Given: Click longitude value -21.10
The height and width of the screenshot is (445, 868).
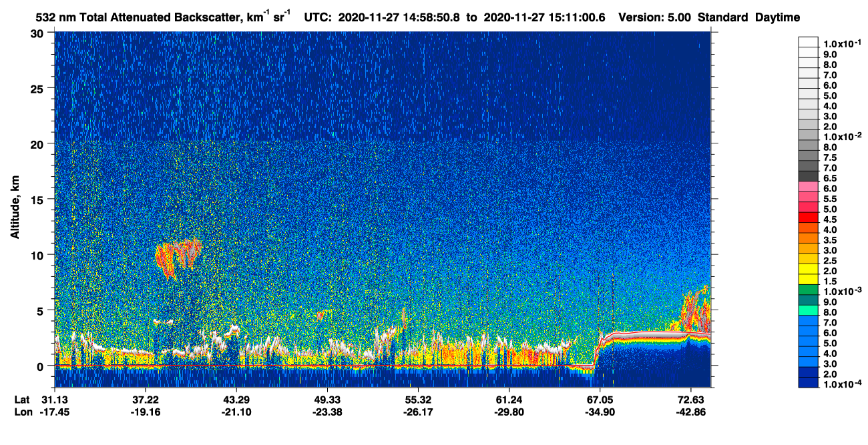Looking at the screenshot, I should coord(236,412).
